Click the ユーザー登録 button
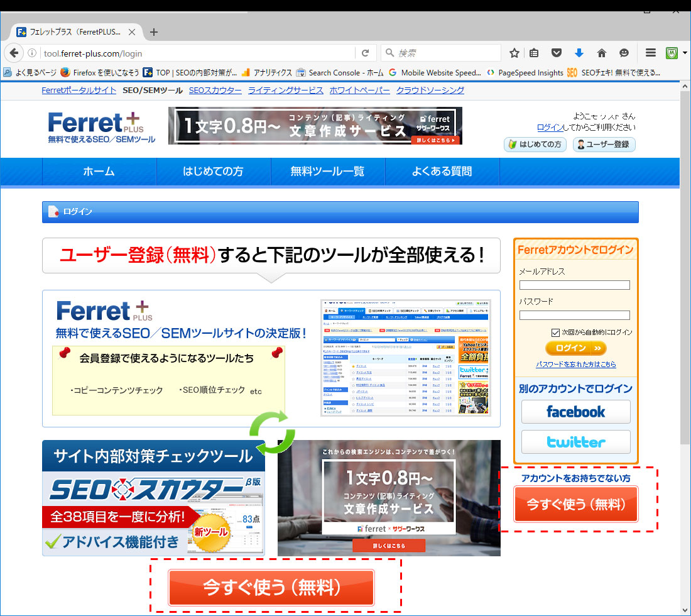This screenshot has width=691, height=616. click(x=604, y=144)
